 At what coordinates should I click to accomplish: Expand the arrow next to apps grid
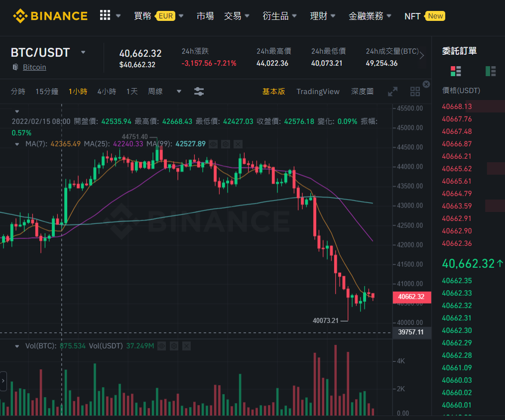[118, 16]
